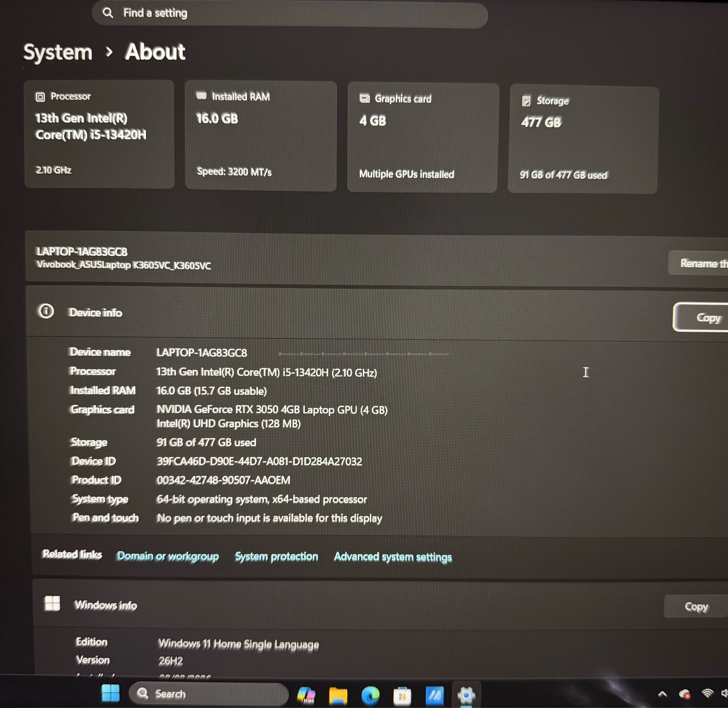
Task: Click the Device info circle icon
Action: point(46,311)
